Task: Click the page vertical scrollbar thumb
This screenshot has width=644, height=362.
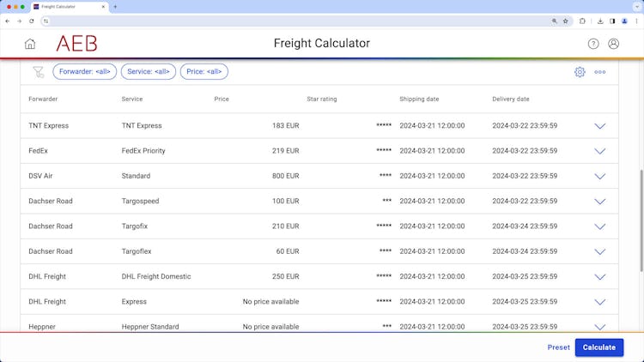Action: tap(641, 220)
